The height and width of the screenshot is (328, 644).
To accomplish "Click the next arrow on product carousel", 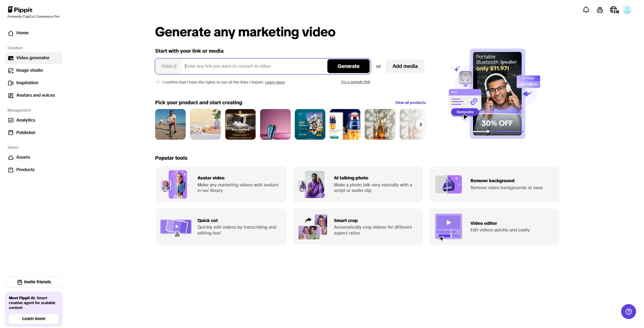I will pos(421,124).
